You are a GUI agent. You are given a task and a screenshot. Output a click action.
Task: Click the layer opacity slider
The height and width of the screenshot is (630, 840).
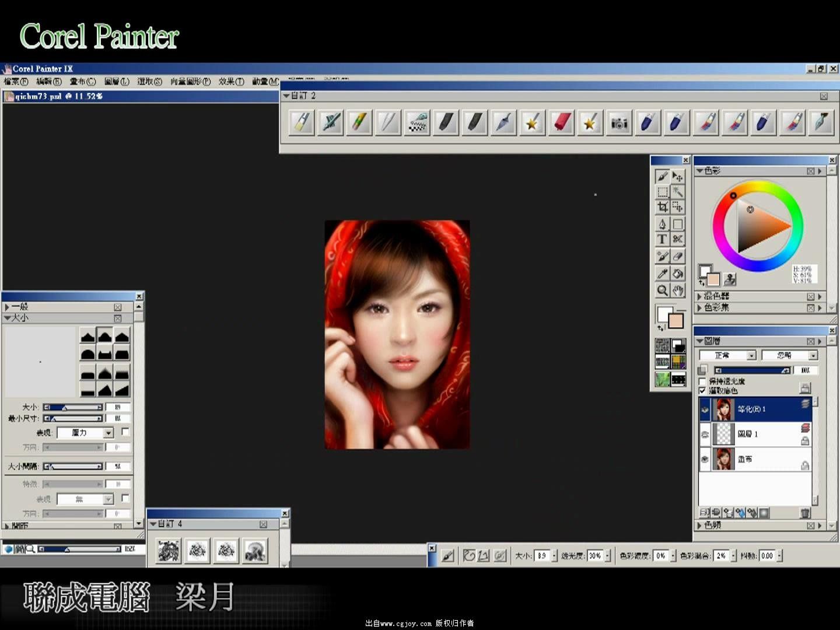pos(752,370)
